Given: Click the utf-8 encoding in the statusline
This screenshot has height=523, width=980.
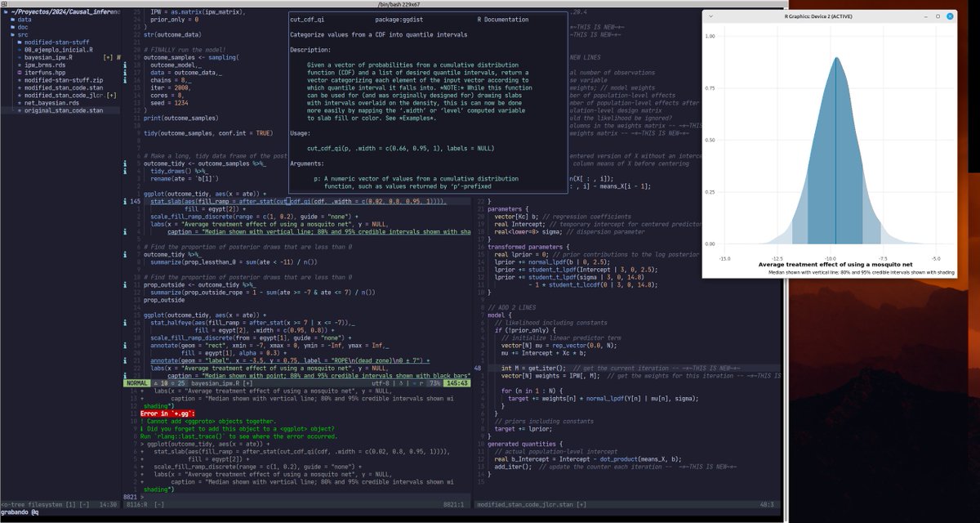Looking at the screenshot, I should pos(381,383).
